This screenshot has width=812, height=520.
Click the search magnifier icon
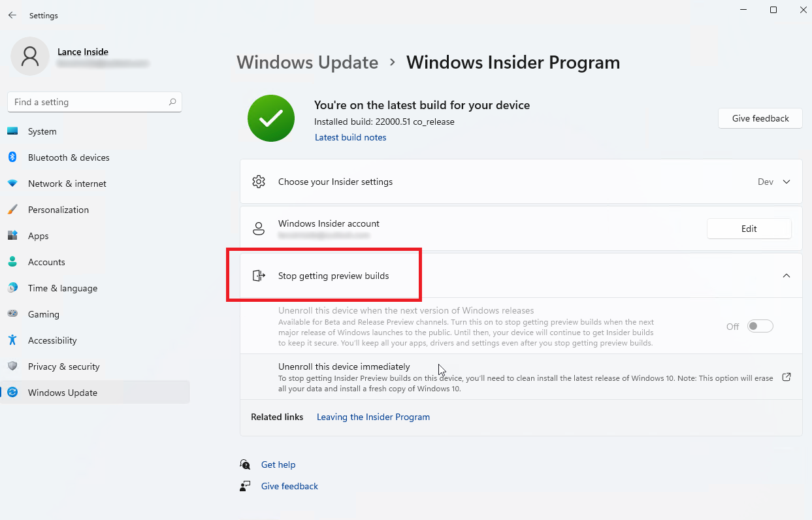click(172, 102)
